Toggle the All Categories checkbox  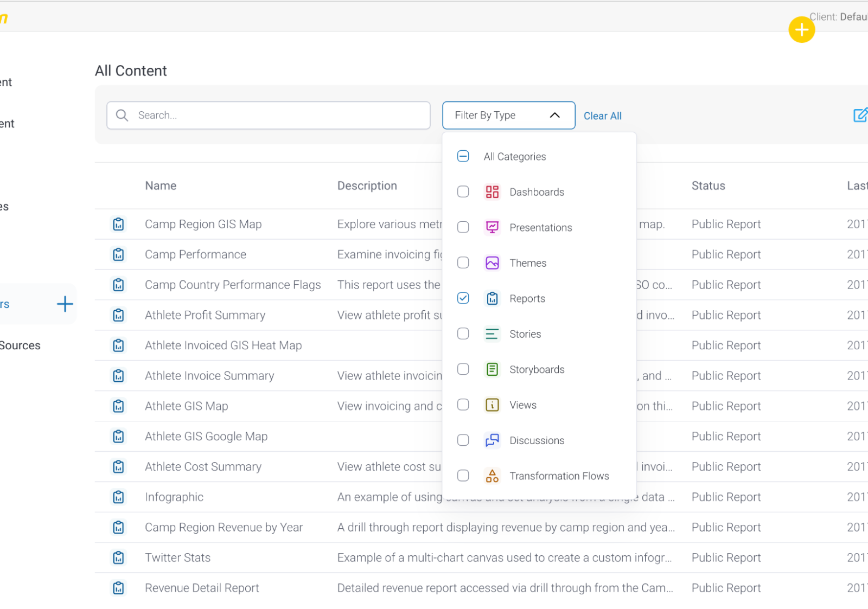click(463, 156)
